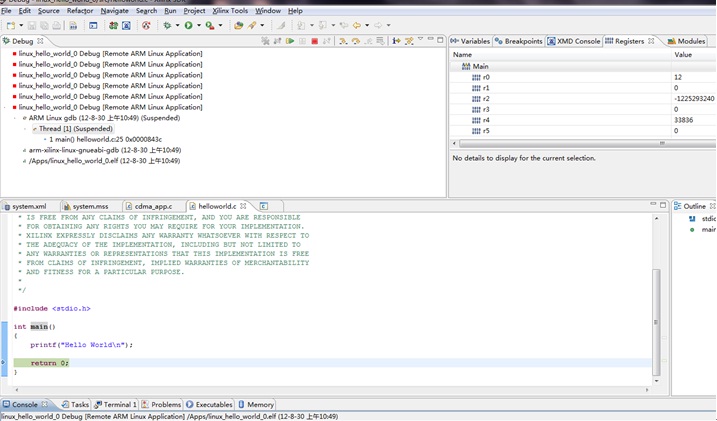This screenshot has width=717, height=421.
Task: Click the Step Into debug icon
Action: (x=343, y=41)
